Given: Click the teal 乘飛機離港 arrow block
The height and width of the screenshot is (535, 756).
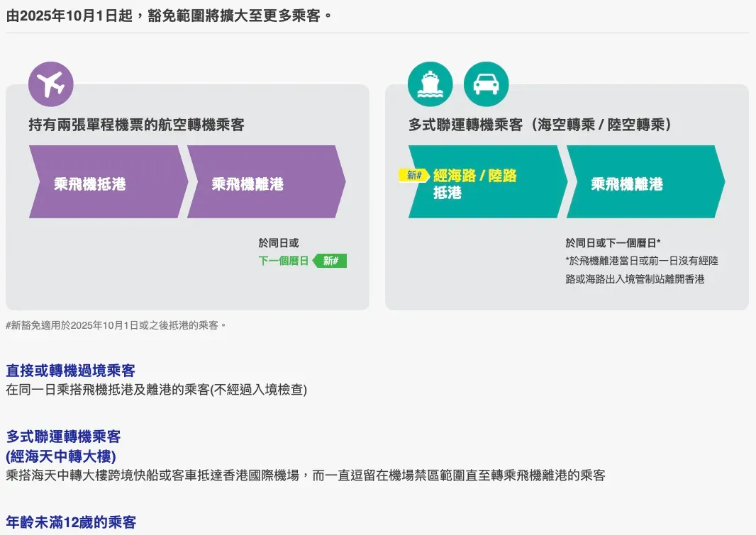Looking at the screenshot, I should click(645, 182).
